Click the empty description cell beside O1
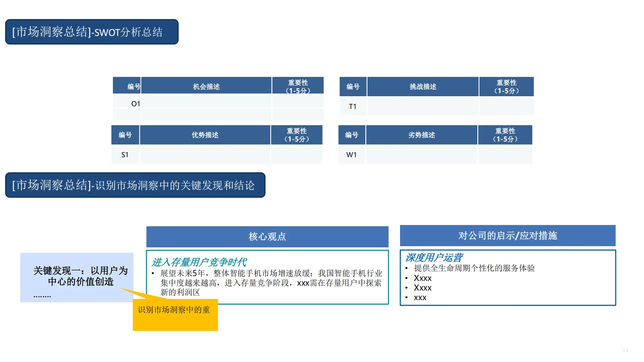This screenshot has width=644, height=362. point(206,102)
